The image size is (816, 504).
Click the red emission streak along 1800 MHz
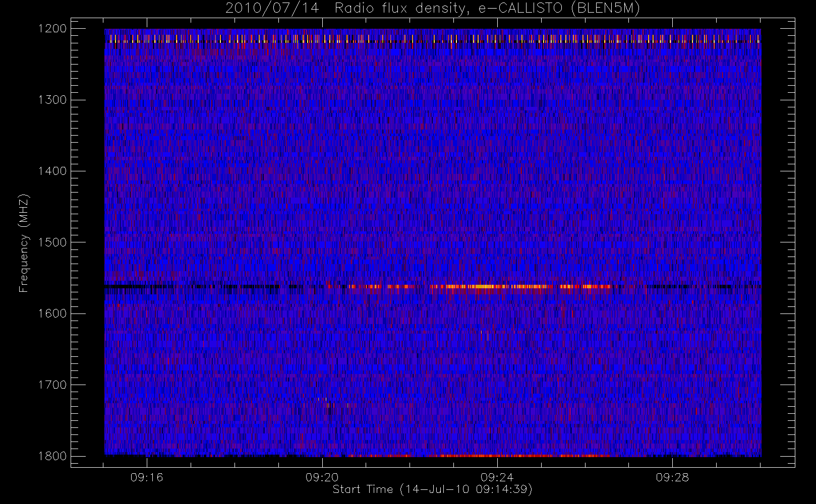click(x=479, y=456)
